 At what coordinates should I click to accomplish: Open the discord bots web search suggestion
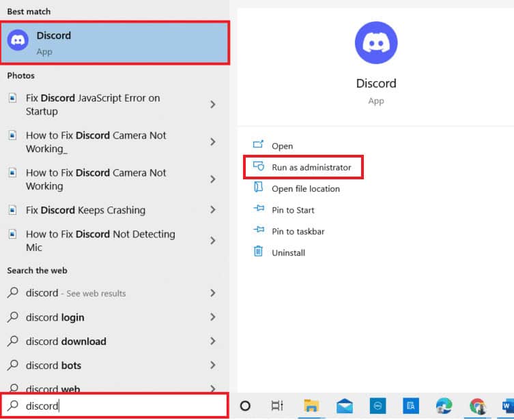pos(53,365)
